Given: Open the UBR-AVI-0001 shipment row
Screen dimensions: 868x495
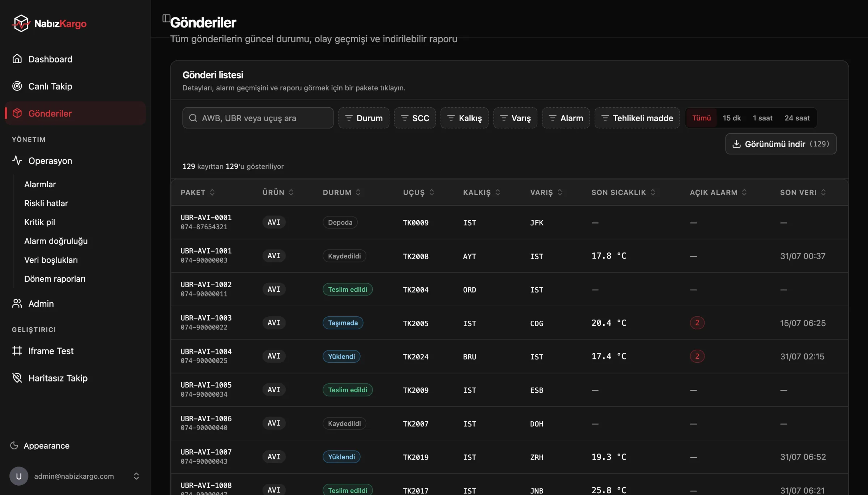Looking at the screenshot, I should tap(509, 222).
